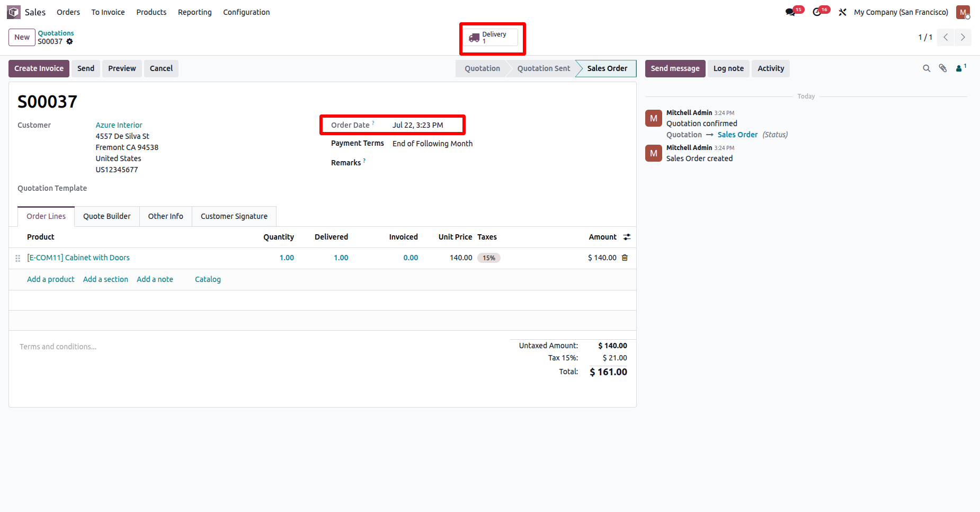980x512 pixels.
Task: Click the invoiced 0.00 cell
Action: (x=411, y=258)
